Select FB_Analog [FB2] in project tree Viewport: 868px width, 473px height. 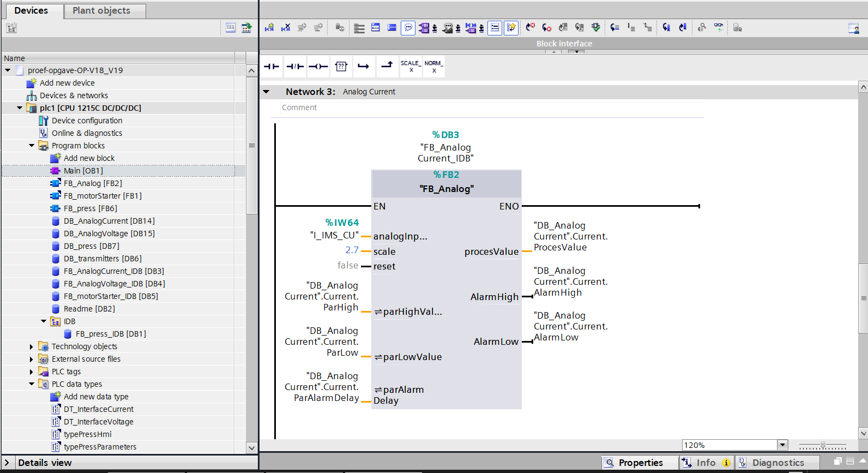[93, 183]
